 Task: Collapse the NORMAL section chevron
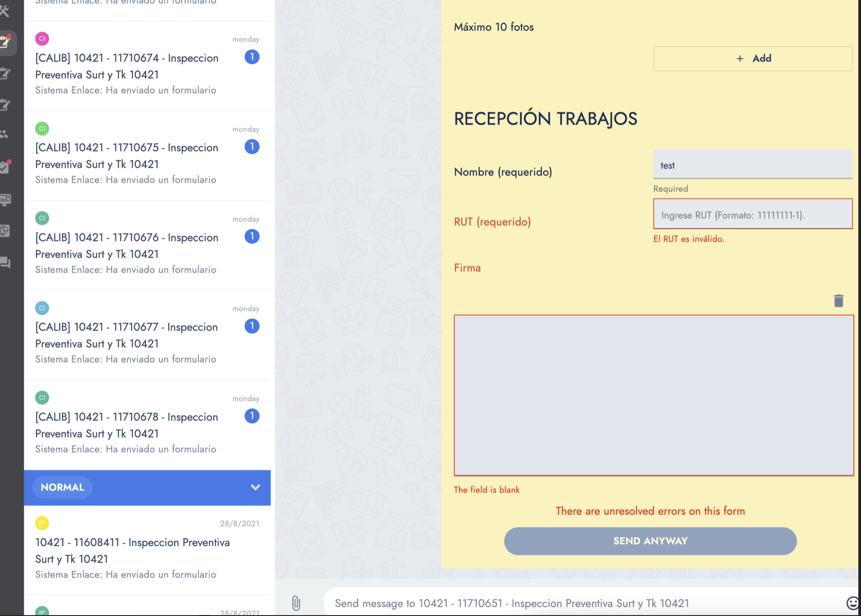pos(255,487)
